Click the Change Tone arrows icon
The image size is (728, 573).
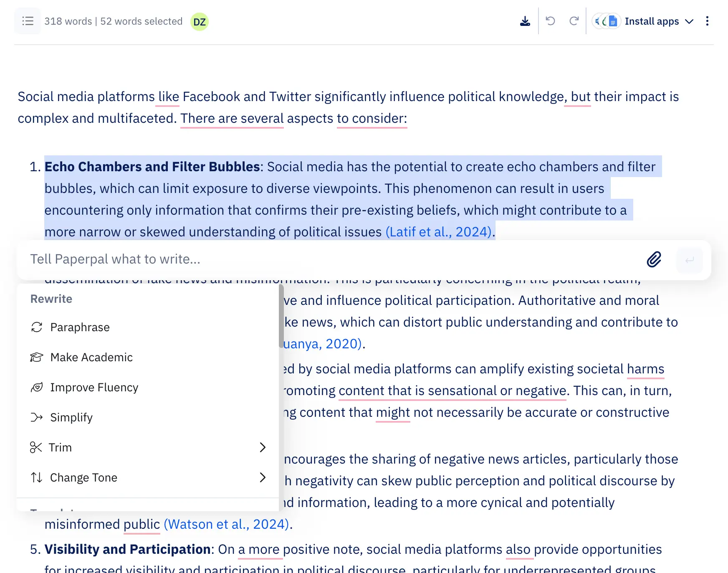(x=37, y=477)
